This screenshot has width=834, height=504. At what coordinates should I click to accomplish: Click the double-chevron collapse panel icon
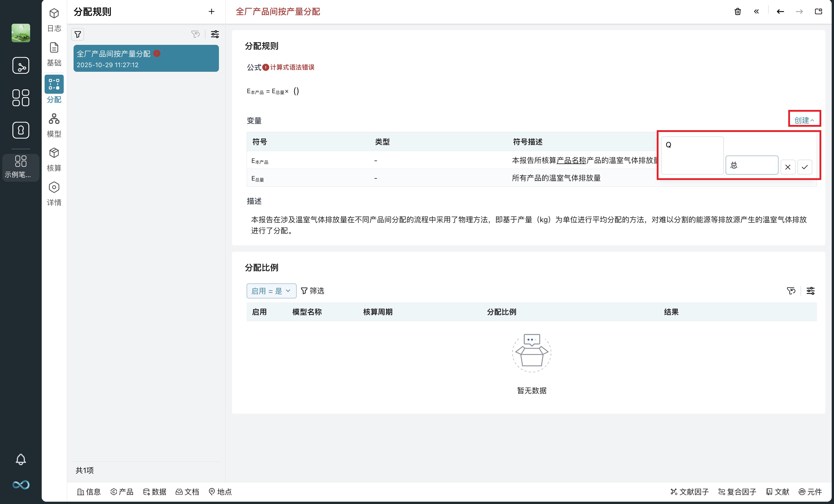pyautogui.click(x=756, y=12)
